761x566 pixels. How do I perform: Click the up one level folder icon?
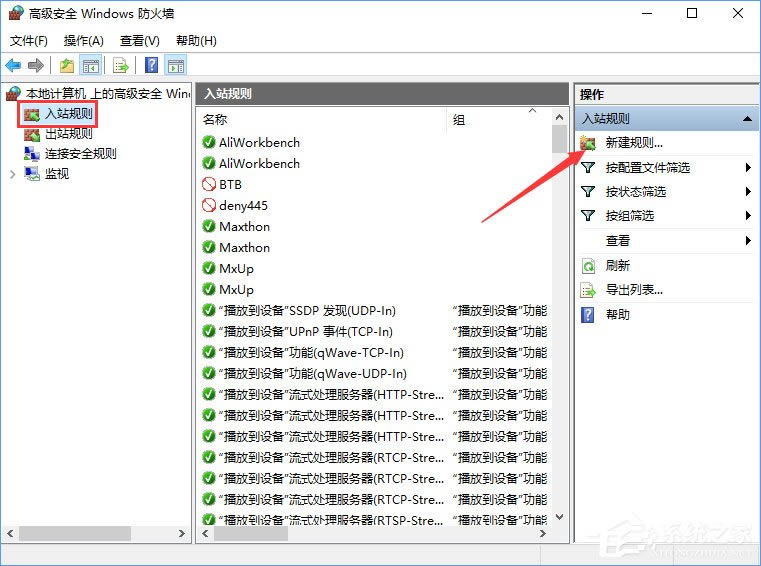coord(66,66)
